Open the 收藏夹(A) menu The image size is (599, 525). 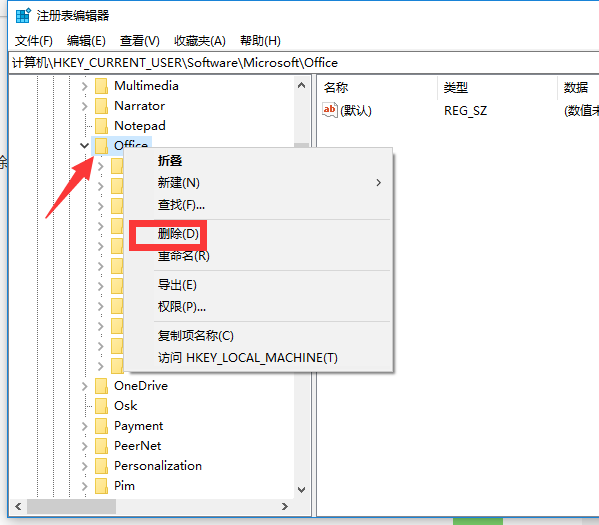[x=200, y=41]
